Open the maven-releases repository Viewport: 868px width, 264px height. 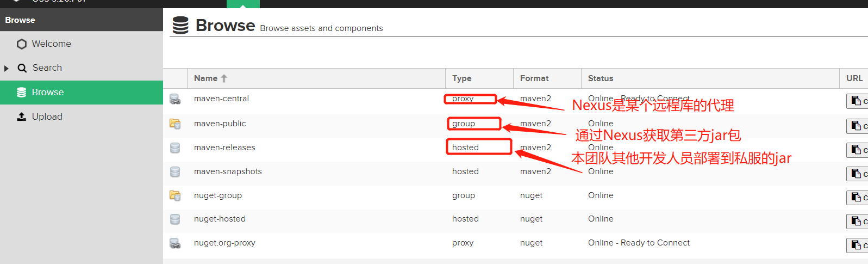coord(224,148)
